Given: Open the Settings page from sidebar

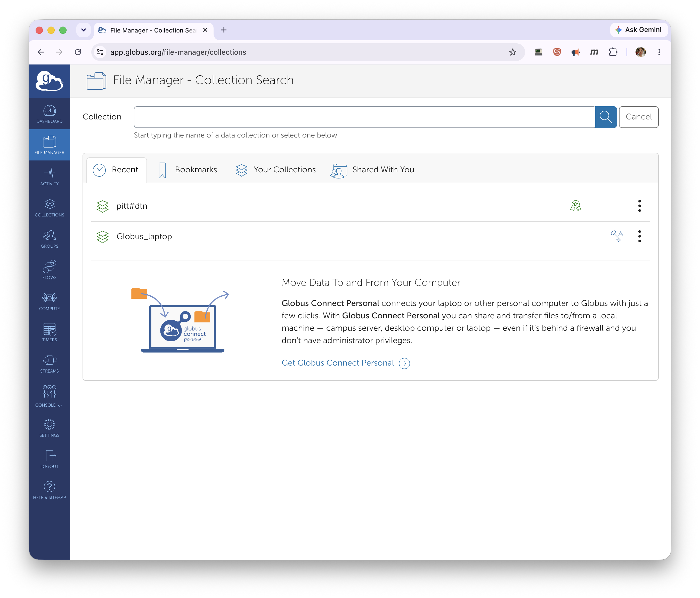Looking at the screenshot, I should coord(49,428).
